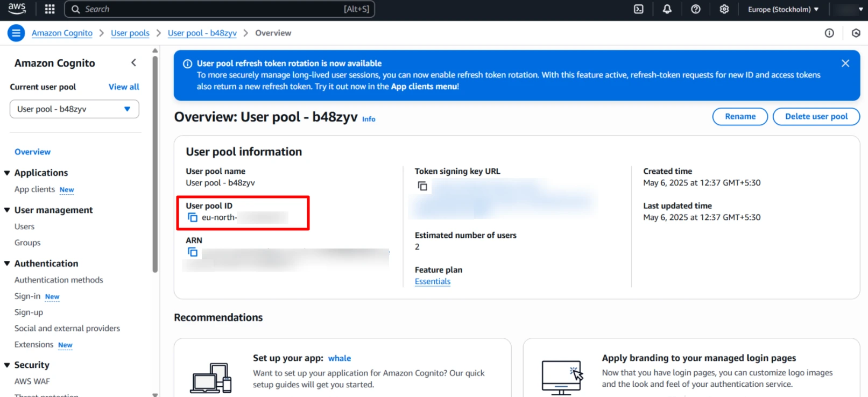This screenshot has height=397, width=868.
Task: Click the New badge next to Extensions
Action: click(65, 345)
